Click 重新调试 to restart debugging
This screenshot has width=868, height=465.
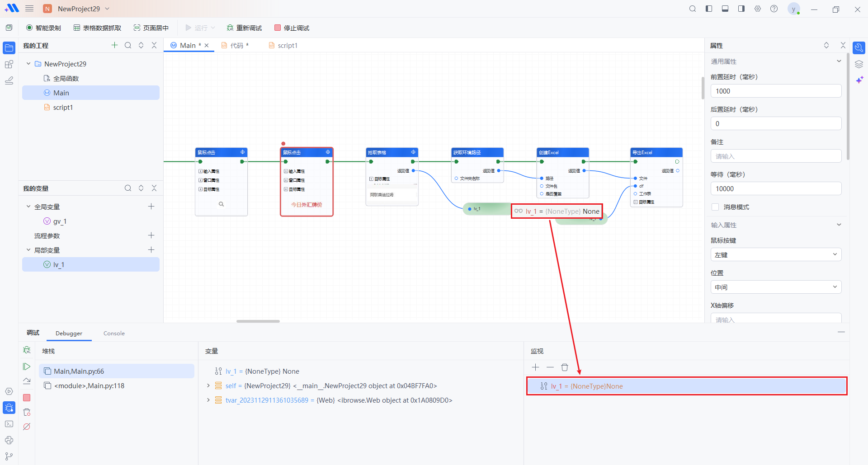[x=244, y=28]
